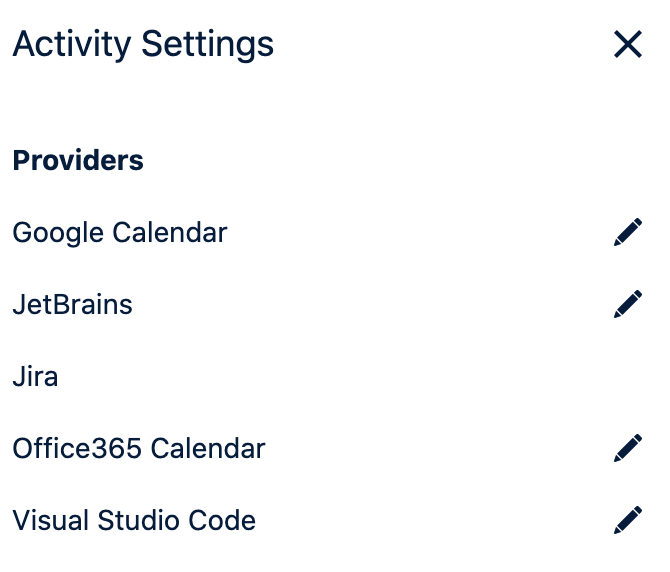Edit the JetBrains provider settings
This screenshot has height=572, width=670.
[x=628, y=304]
